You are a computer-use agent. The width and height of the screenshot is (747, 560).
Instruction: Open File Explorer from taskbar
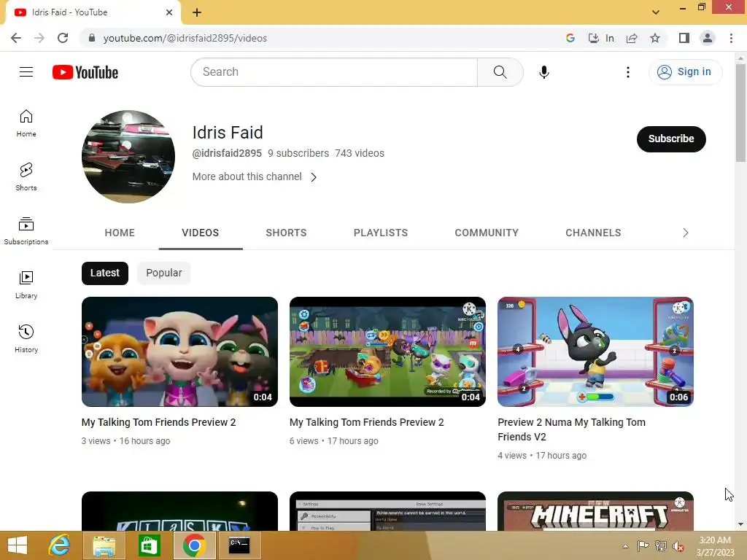click(x=104, y=545)
